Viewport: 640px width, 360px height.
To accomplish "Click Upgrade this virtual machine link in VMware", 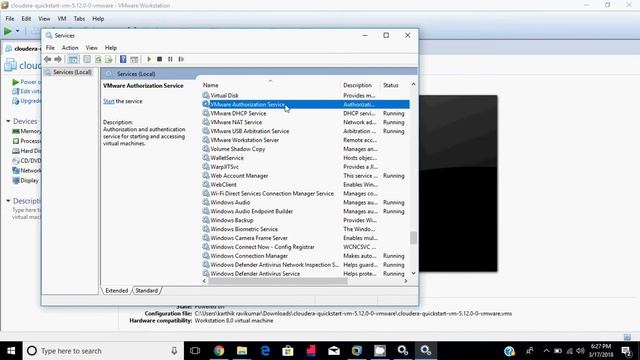I will [x=27, y=101].
